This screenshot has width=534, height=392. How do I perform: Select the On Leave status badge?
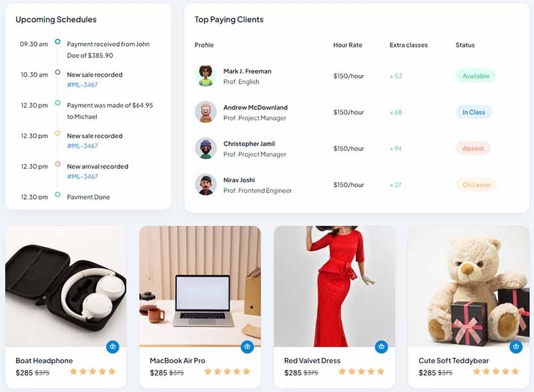476,184
